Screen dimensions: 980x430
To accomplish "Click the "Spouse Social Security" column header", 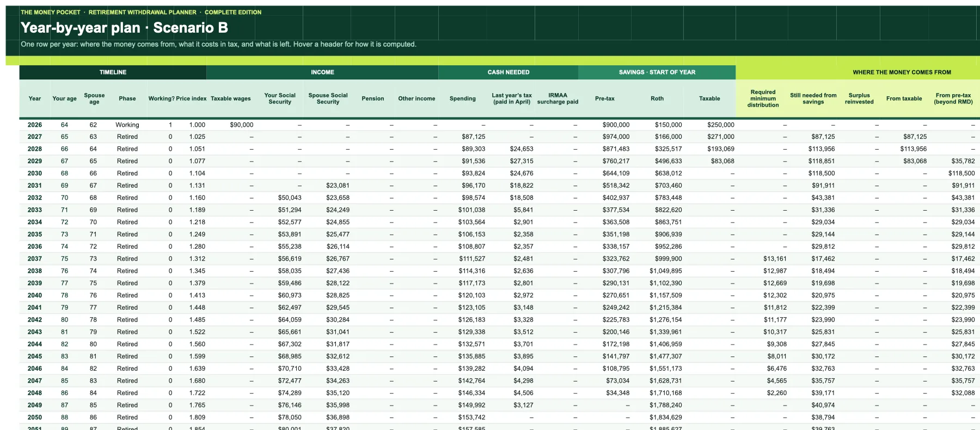I will [328, 99].
